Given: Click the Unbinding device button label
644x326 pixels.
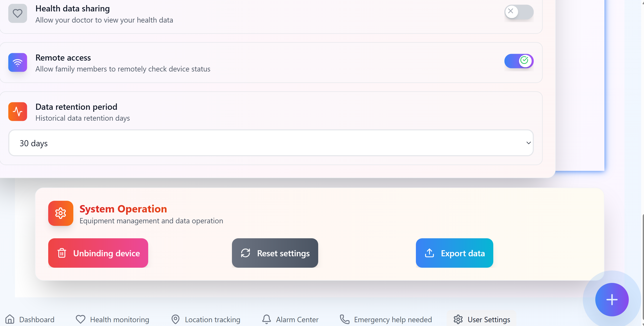Looking at the screenshot, I should click(107, 253).
